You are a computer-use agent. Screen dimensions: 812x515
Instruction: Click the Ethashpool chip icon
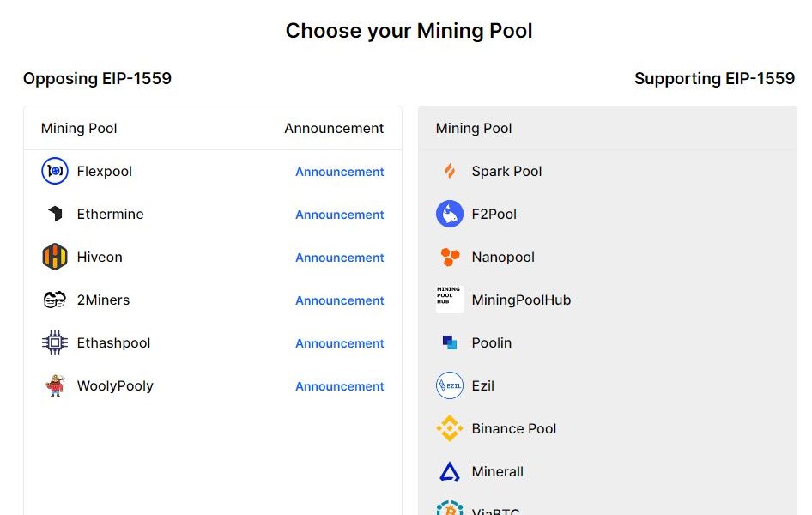[x=55, y=342]
